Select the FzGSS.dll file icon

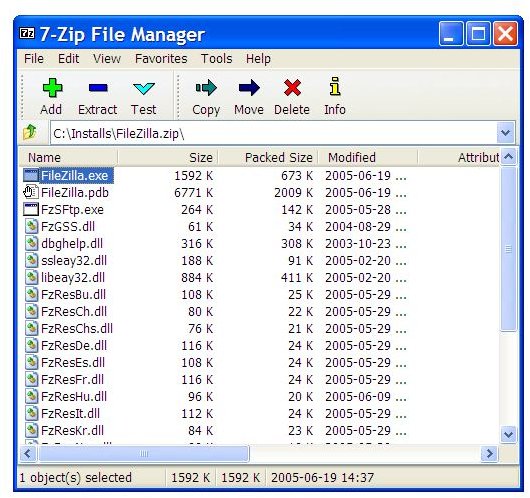pos(31,226)
